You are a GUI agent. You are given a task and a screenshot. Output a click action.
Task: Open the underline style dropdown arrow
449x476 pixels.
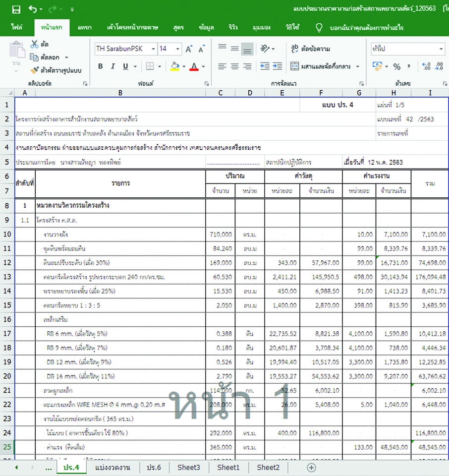[x=135, y=66]
